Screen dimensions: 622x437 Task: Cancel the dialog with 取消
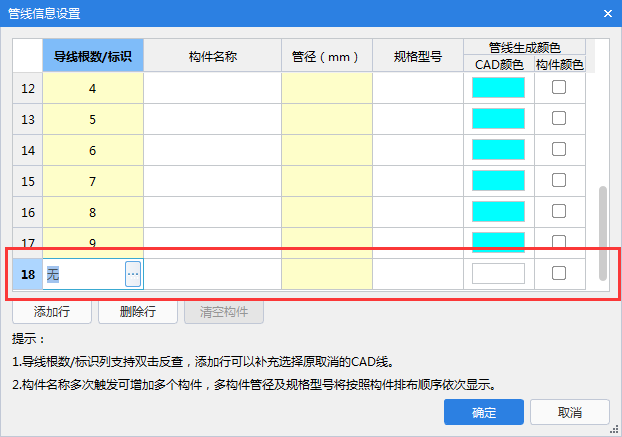[x=570, y=412]
